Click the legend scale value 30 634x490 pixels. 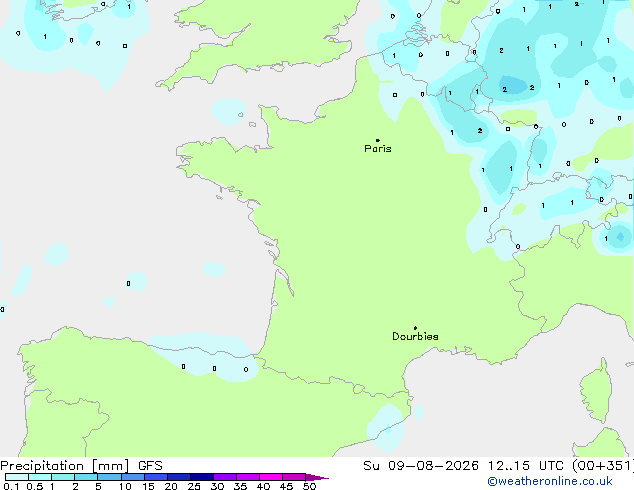pos(217,486)
